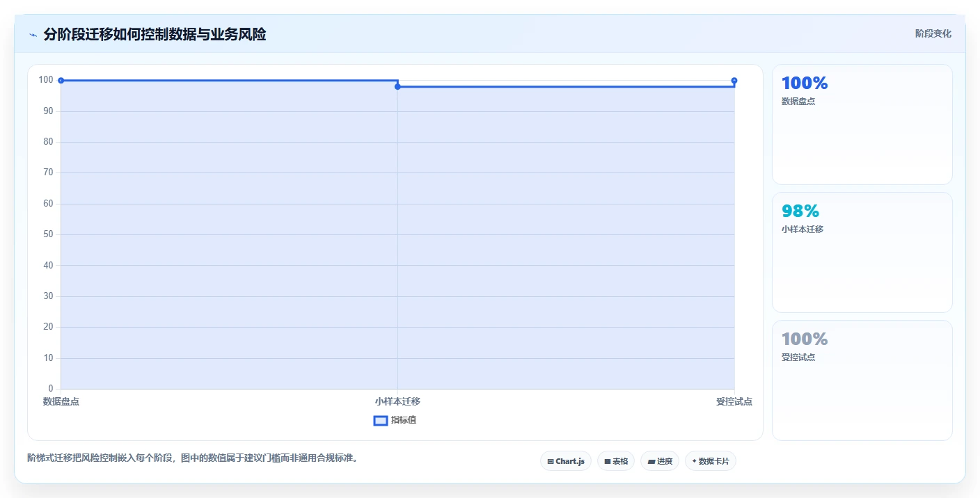
Task: Click the y-axis value 10
Action: [48, 358]
